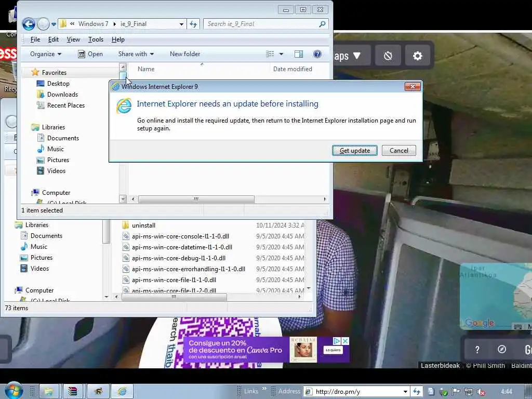
Task: Select api-ms-win-core-errorhandling-l1-1-0.dll file
Action: click(188, 269)
